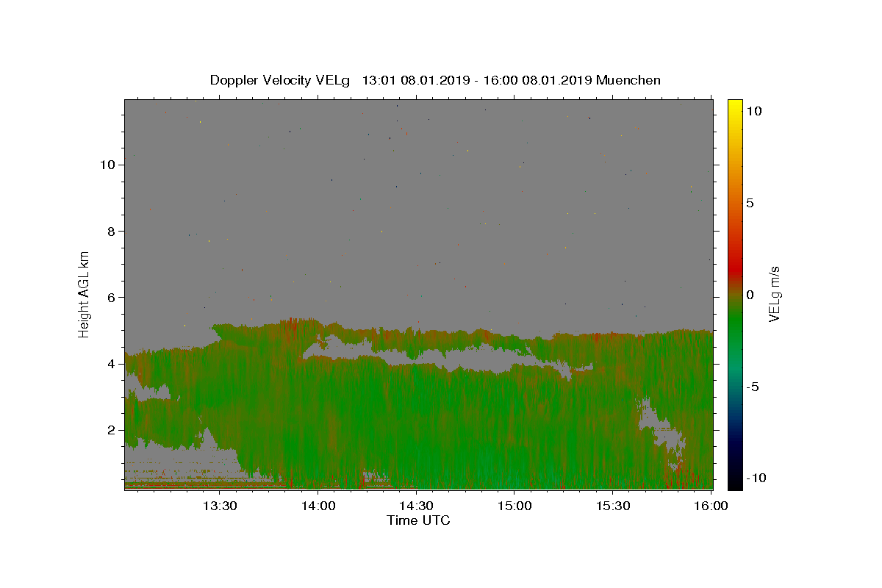The image size is (882, 588).
Task: Click the plot title 'Doppler Velocity VELg'
Action: tap(279, 80)
